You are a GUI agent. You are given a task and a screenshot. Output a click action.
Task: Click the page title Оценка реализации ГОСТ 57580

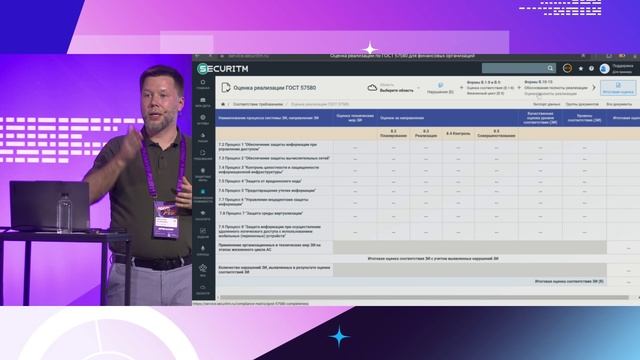275,88
